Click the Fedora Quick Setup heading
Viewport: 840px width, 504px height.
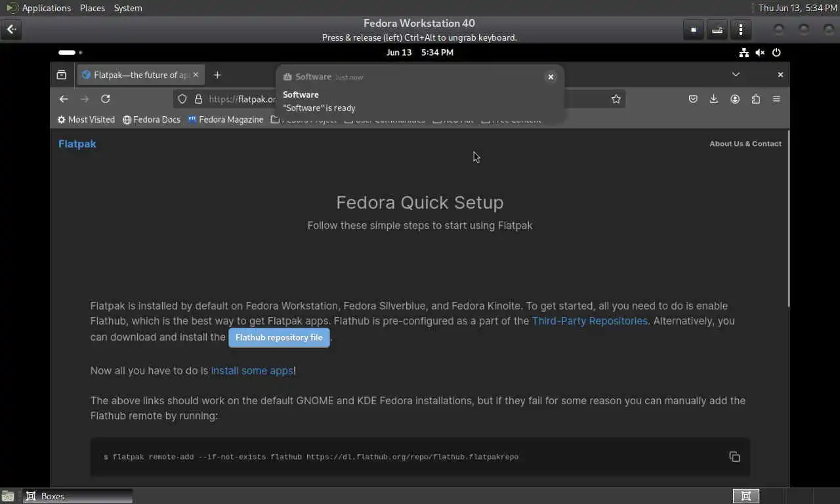click(x=420, y=202)
